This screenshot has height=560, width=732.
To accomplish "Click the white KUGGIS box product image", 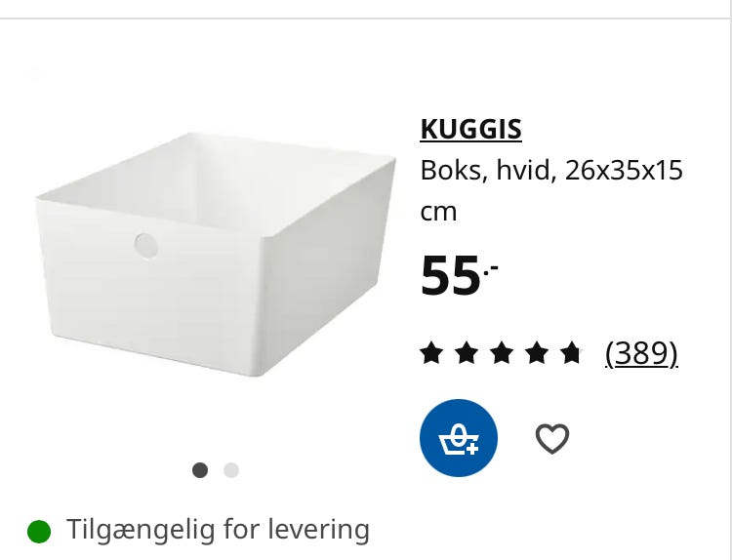I will tap(216, 255).
